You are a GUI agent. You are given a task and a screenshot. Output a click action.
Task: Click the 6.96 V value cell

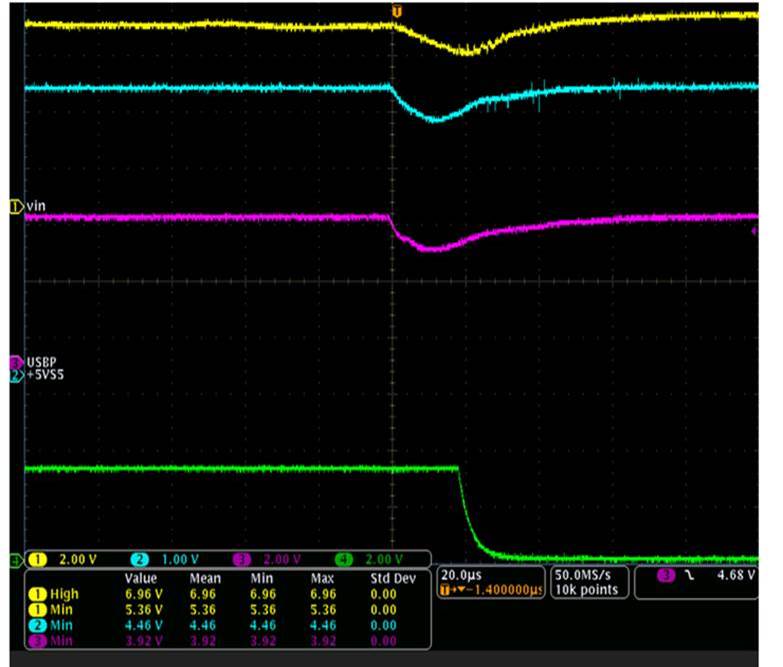pyautogui.click(x=144, y=594)
